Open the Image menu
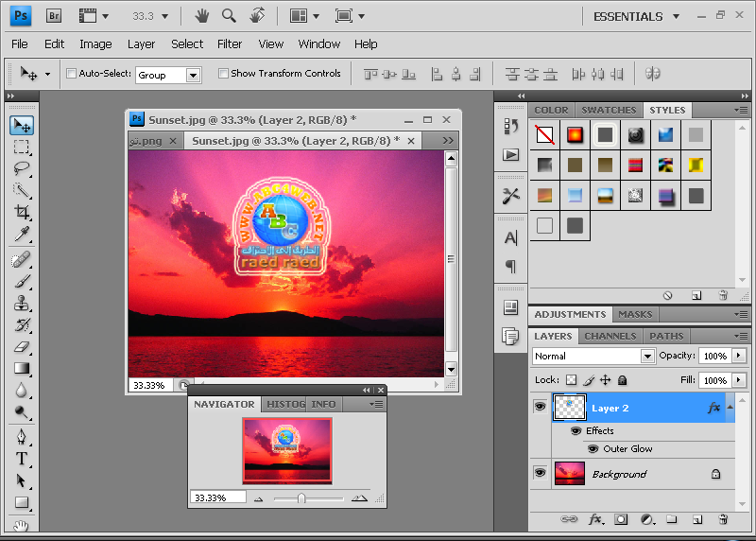This screenshot has width=756, height=541. [95, 44]
